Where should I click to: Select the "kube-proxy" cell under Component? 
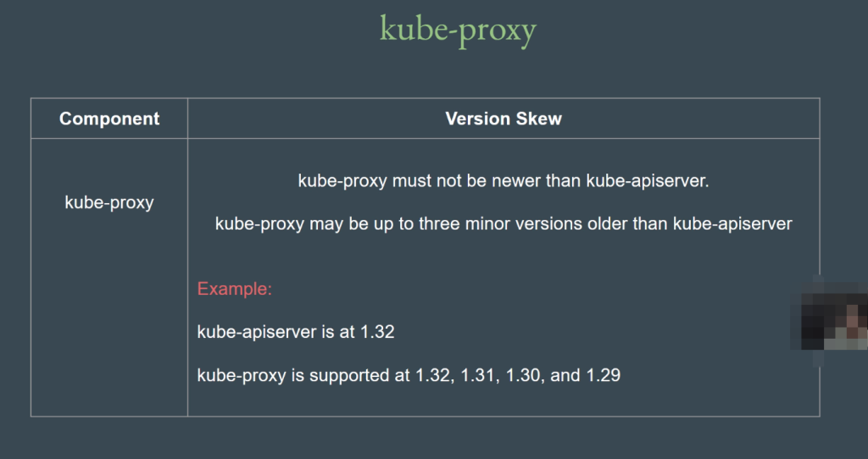click(x=109, y=202)
